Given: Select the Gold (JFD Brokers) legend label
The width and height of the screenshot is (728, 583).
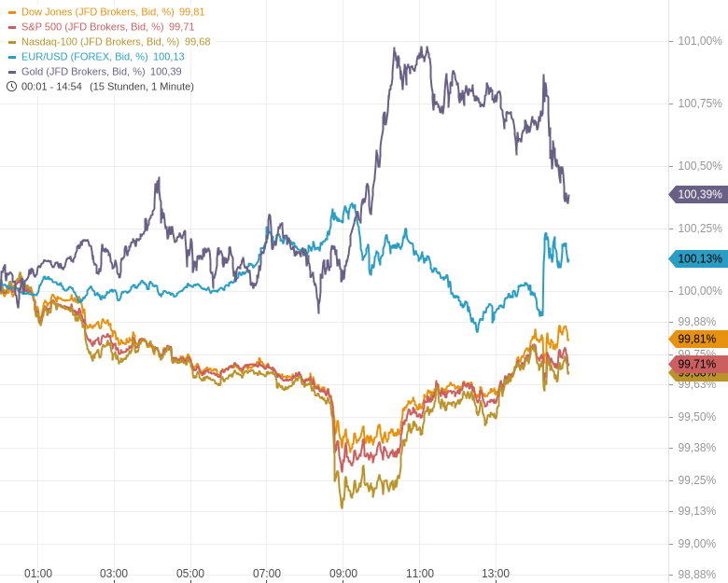Looking at the screenshot, I should tap(83, 72).
